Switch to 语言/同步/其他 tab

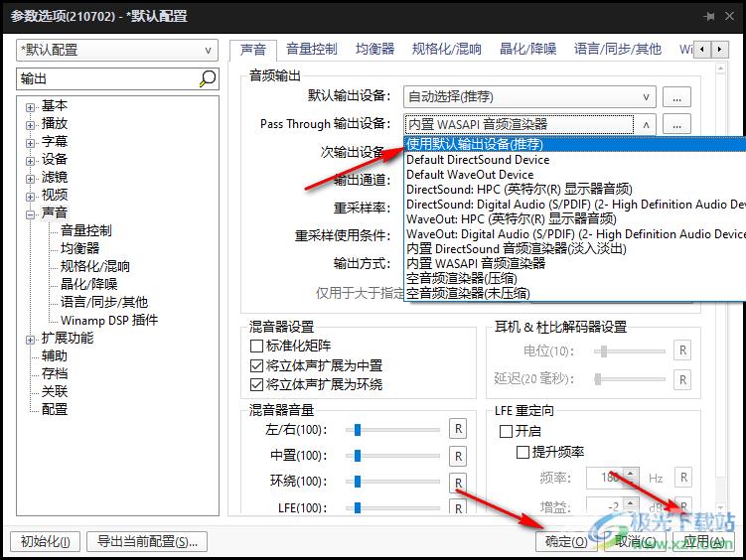click(x=618, y=49)
